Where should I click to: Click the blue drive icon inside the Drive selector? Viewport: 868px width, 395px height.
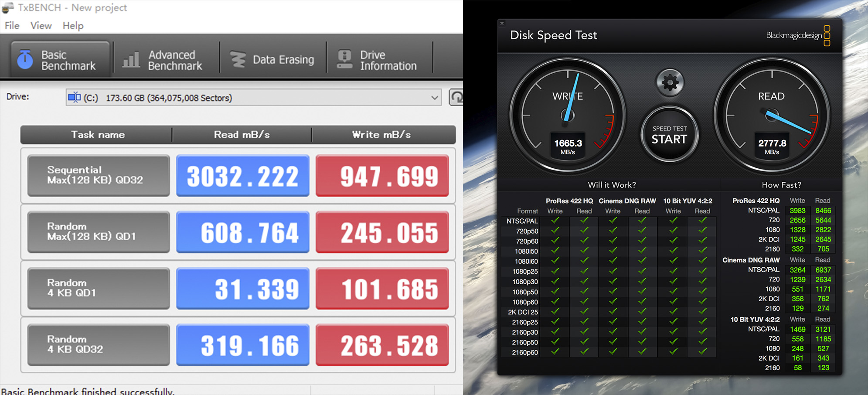click(75, 98)
